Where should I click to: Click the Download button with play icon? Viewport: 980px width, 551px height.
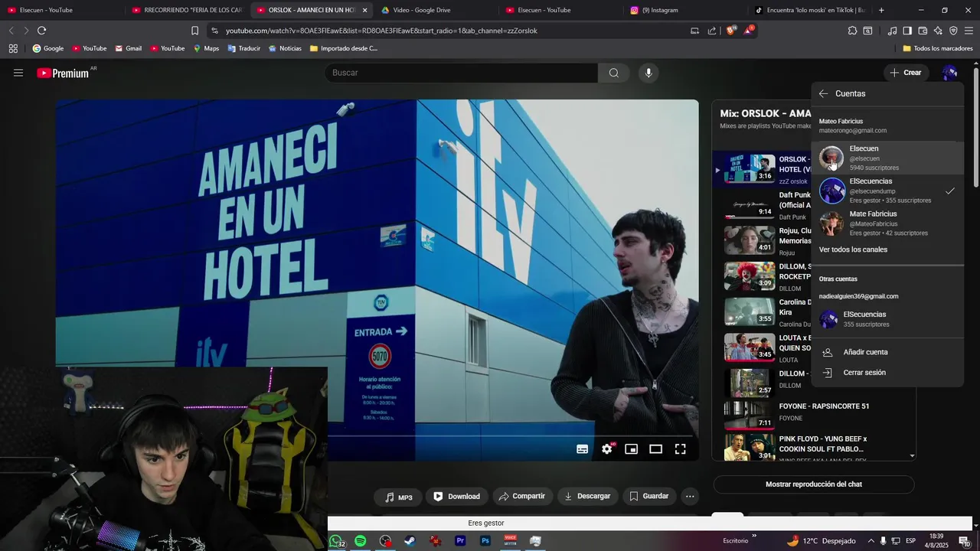[457, 497]
